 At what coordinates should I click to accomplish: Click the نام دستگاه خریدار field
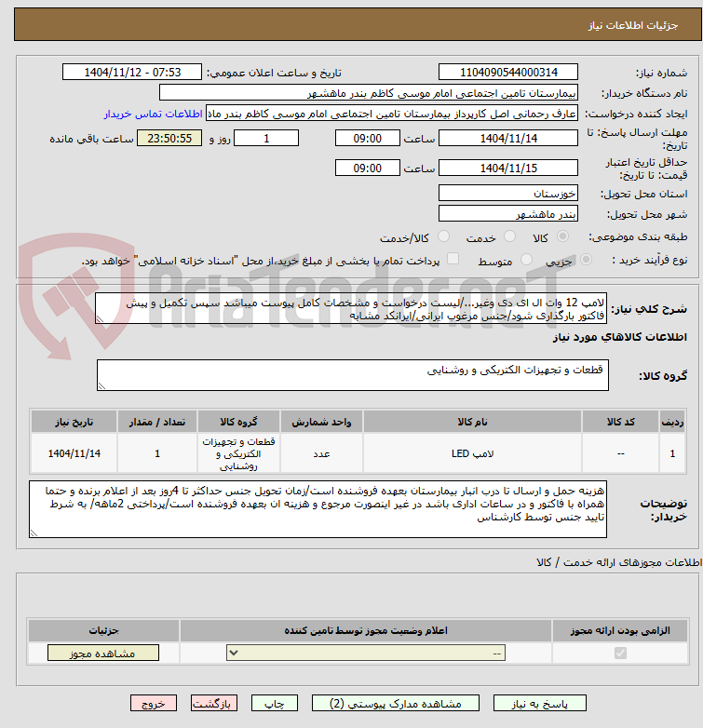tap(369, 93)
